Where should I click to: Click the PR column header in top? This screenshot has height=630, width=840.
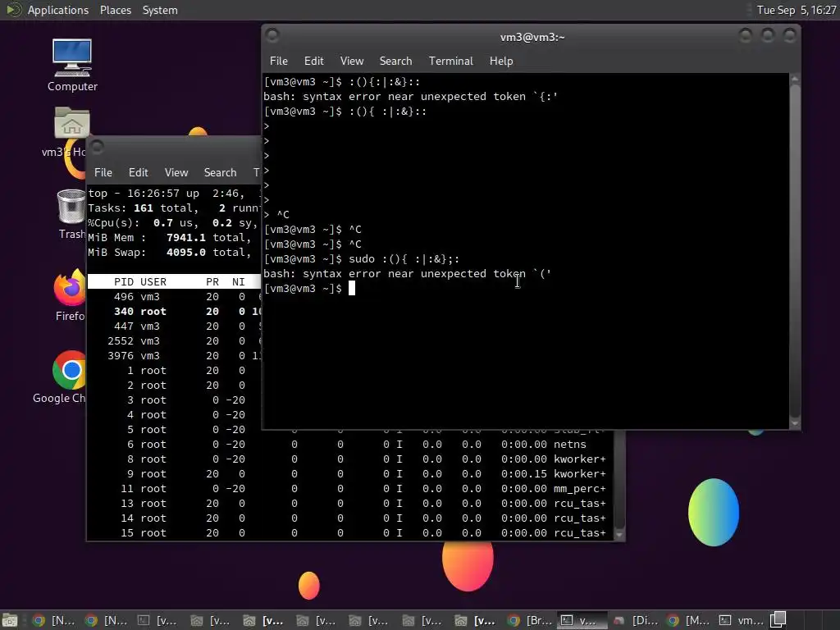tap(212, 282)
